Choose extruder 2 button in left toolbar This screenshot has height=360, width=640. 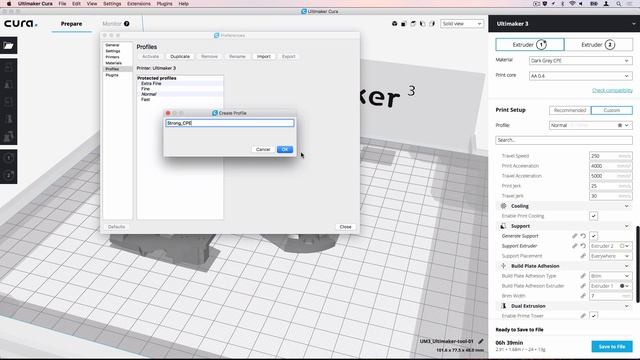(9, 175)
